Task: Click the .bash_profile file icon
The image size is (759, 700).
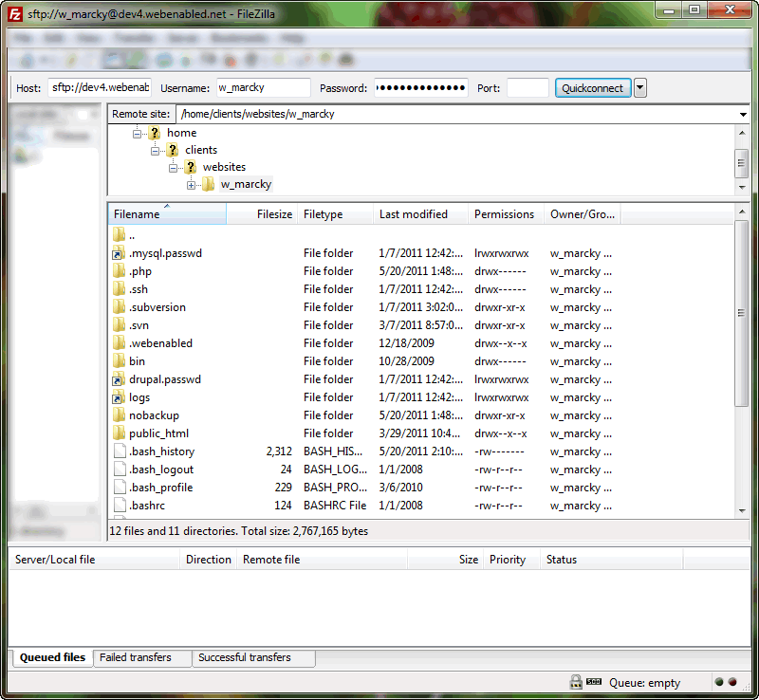Action: (x=120, y=487)
